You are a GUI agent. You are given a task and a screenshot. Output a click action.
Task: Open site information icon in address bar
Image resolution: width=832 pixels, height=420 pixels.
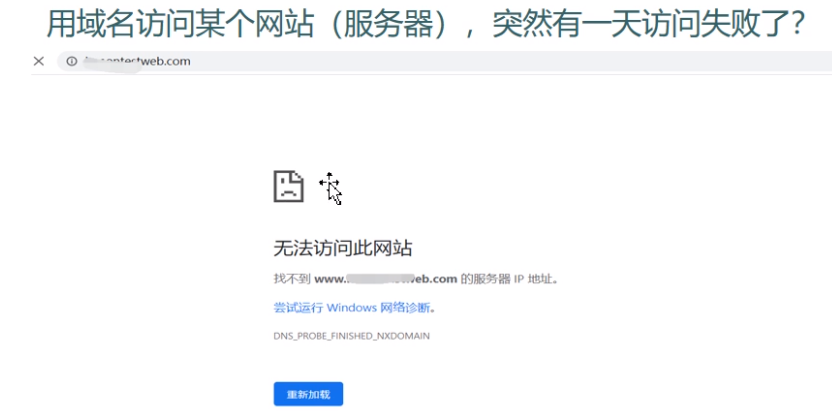tap(71, 61)
